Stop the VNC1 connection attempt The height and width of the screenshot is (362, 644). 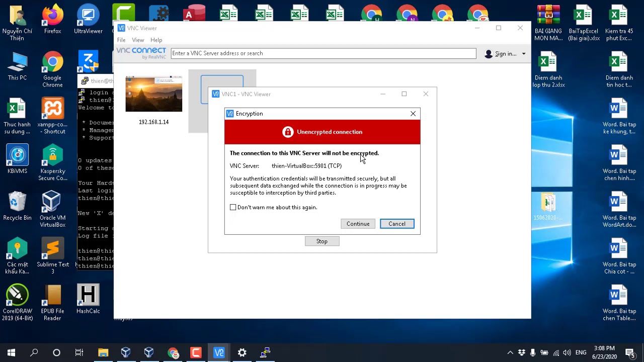click(x=322, y=241)
